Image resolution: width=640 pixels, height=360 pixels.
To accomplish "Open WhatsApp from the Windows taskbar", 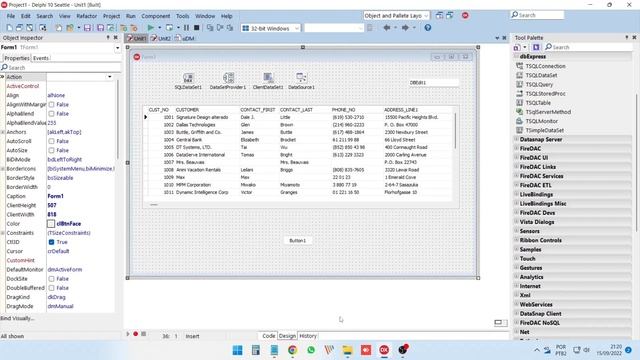I will coord(311,350).
